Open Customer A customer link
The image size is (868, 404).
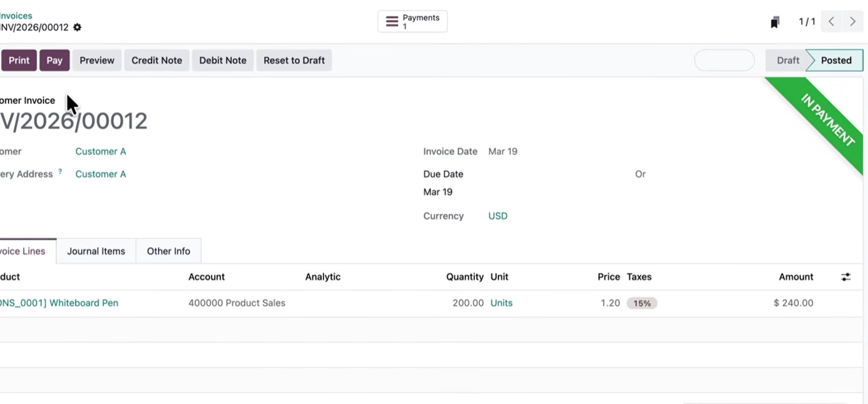pyautogui.click(x=101, y=151)
